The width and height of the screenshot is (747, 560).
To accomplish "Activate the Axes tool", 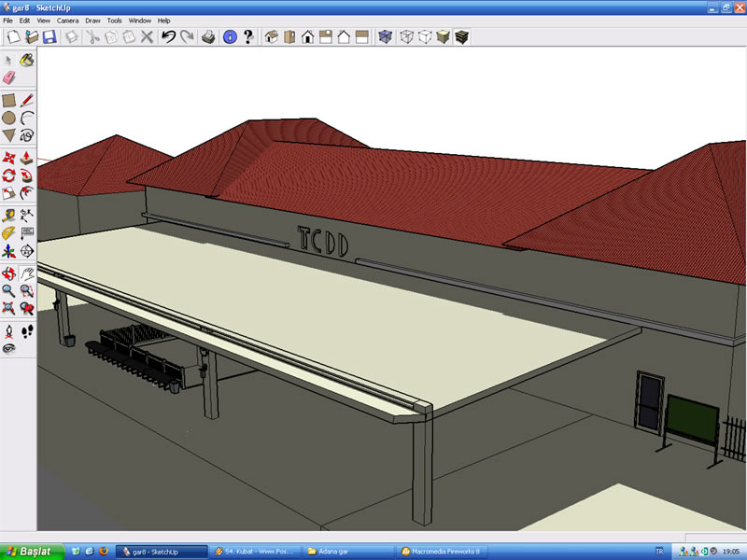I will click(x=8, y=250).
